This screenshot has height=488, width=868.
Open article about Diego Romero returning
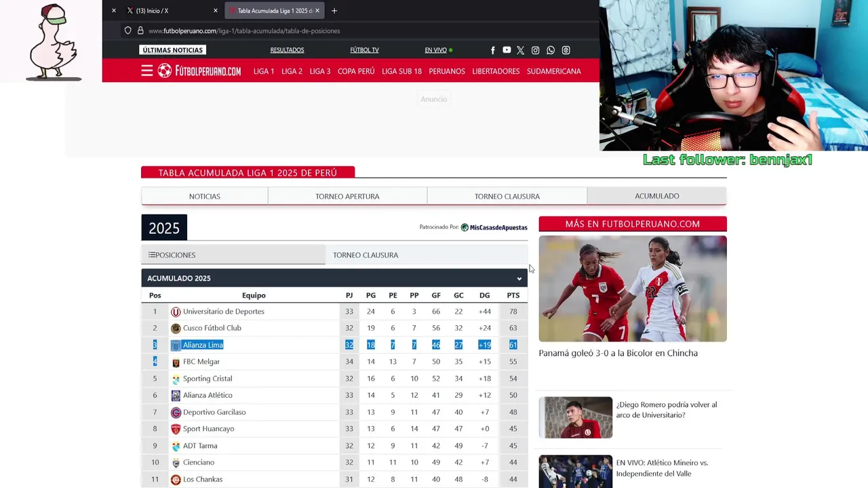pos(666,410)
